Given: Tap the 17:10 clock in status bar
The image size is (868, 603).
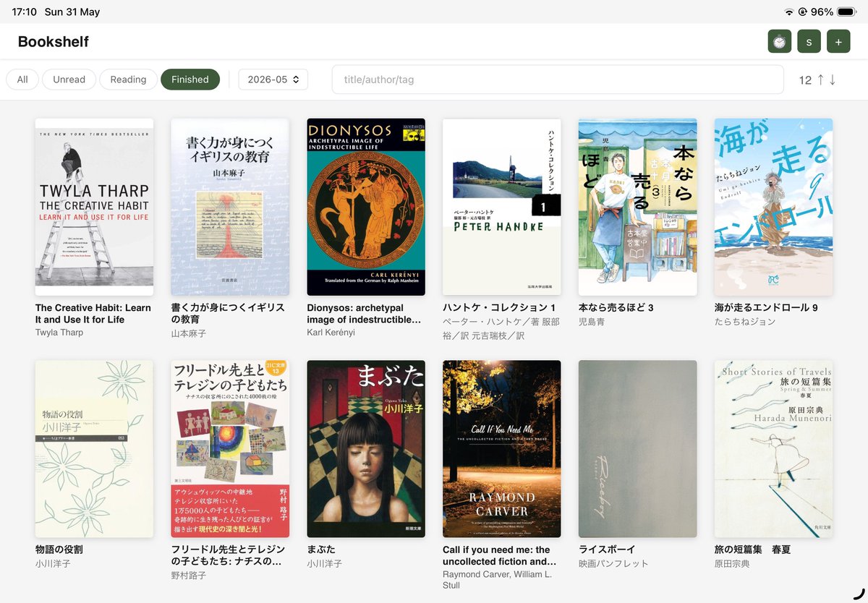Looking at the screenshot, I should tap(25, 12).
